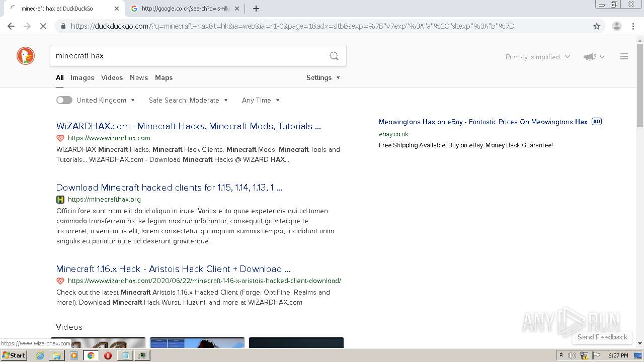
Task: Switch to the Maps tab
Action: (164, 77)
